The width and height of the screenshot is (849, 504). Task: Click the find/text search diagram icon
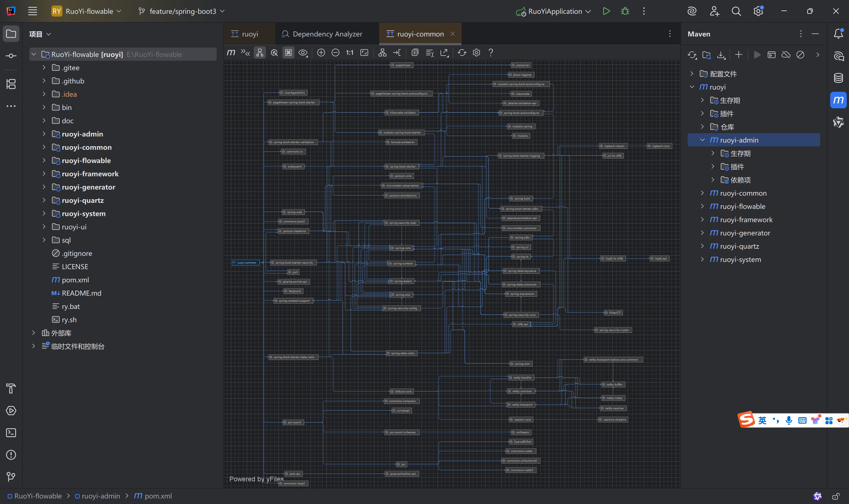pos(429,53)
